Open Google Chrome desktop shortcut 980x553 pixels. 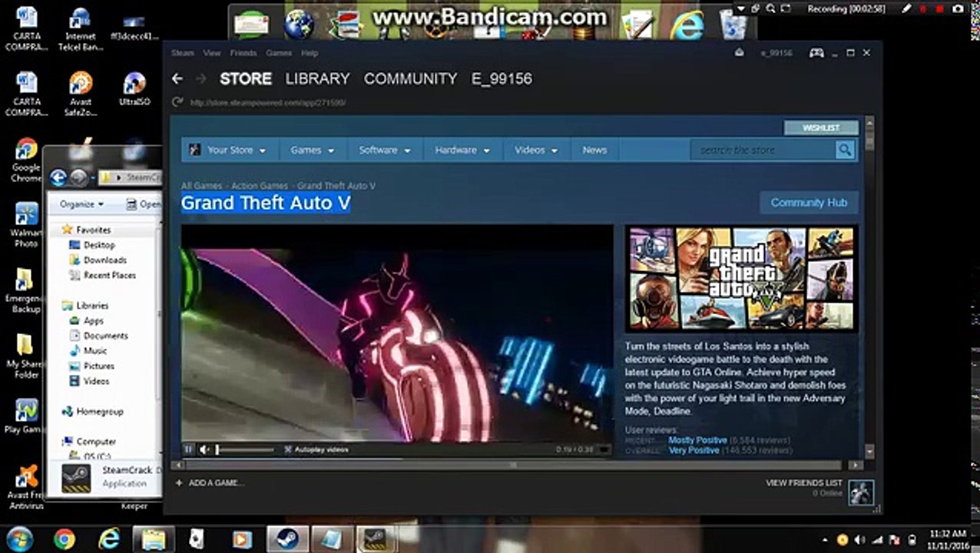(26, 159)
